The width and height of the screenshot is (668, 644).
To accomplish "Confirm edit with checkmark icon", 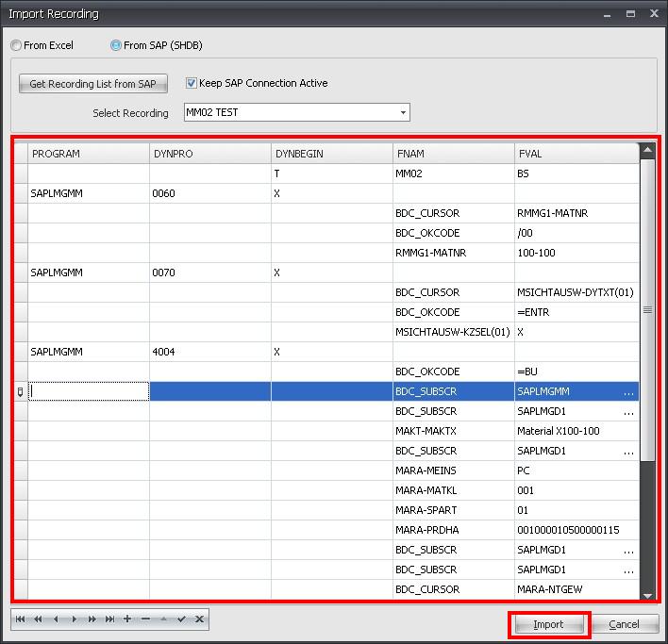I will coord(181,619).
